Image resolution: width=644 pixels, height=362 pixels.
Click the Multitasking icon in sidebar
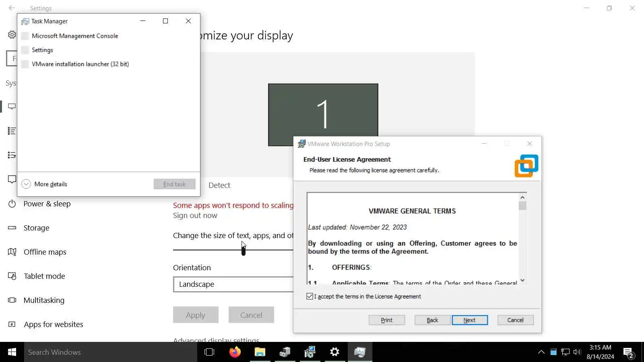click(x=12, y=300)
